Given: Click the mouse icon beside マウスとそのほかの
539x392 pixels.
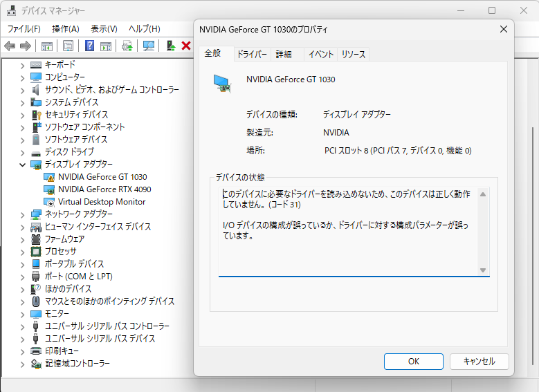Looking at the screenshot, I should click(x=36, y=301).
